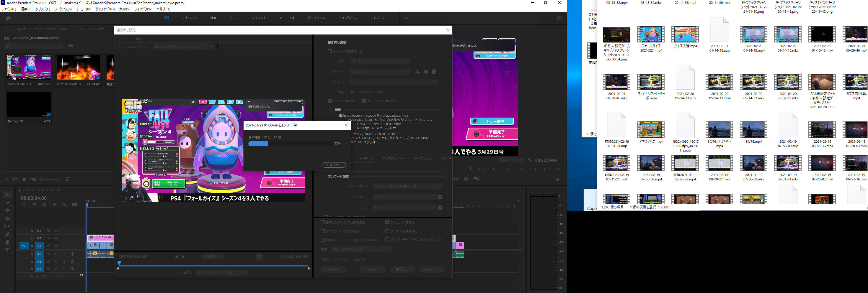The height and width of the screenshot is (293, 868).
Task: Switch to the 出力 tab in export dialog
Action: (x=138, y=39)
